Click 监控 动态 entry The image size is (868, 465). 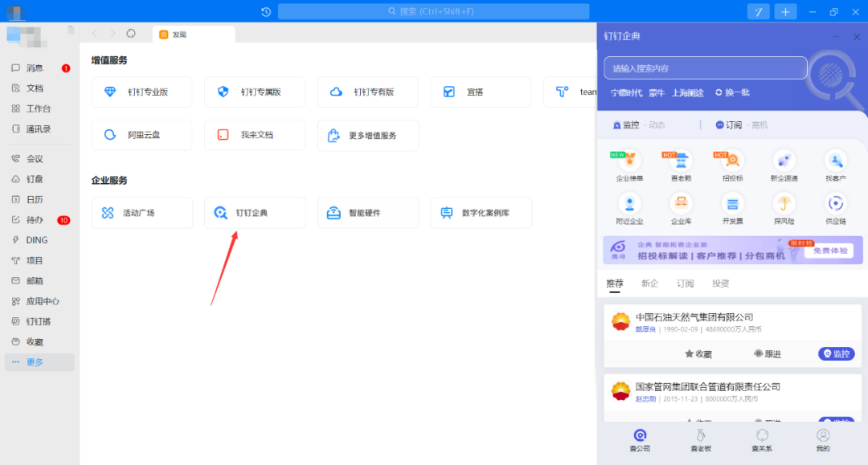pos(639,125)
